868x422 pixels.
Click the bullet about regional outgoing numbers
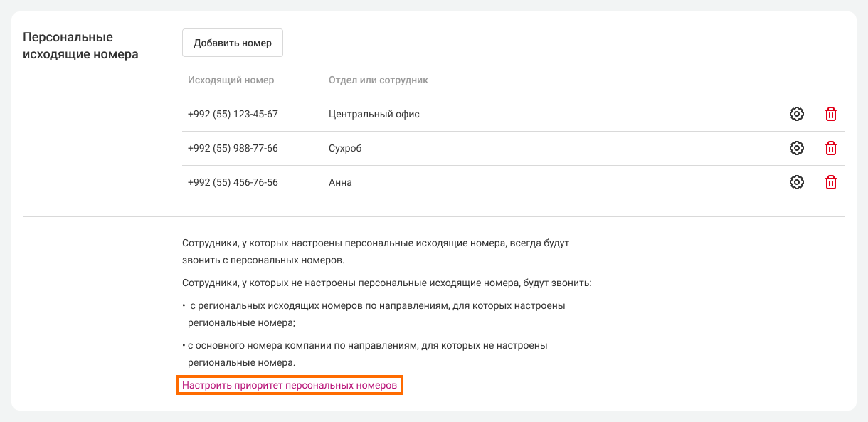376,314
